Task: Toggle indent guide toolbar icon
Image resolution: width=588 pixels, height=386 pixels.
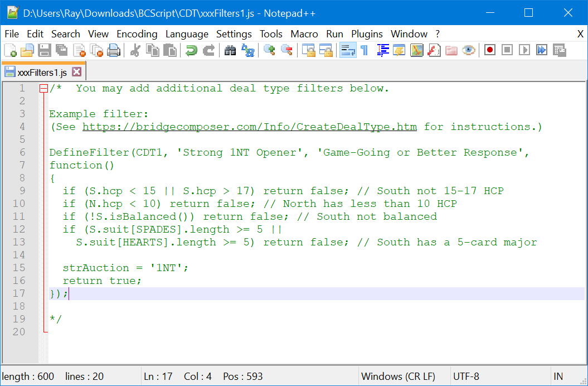Action: (382, 50)
